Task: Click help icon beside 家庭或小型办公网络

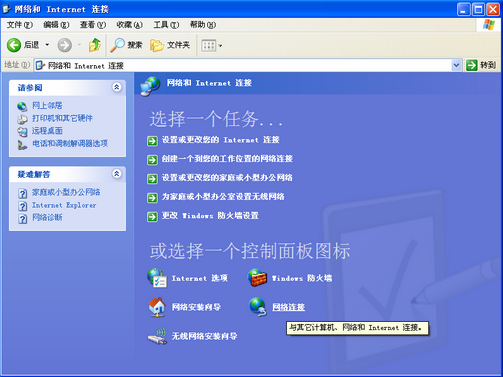Action: [x=22, y=193]
